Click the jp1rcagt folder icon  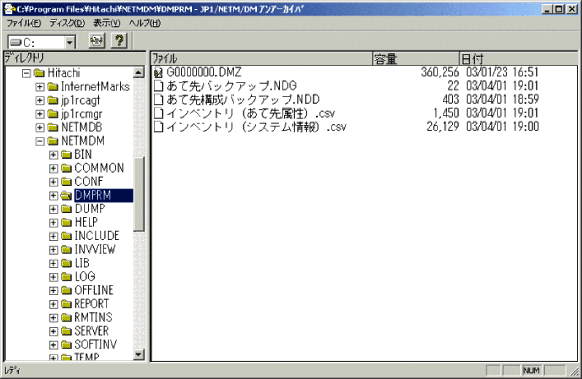(x=53, y=100)
